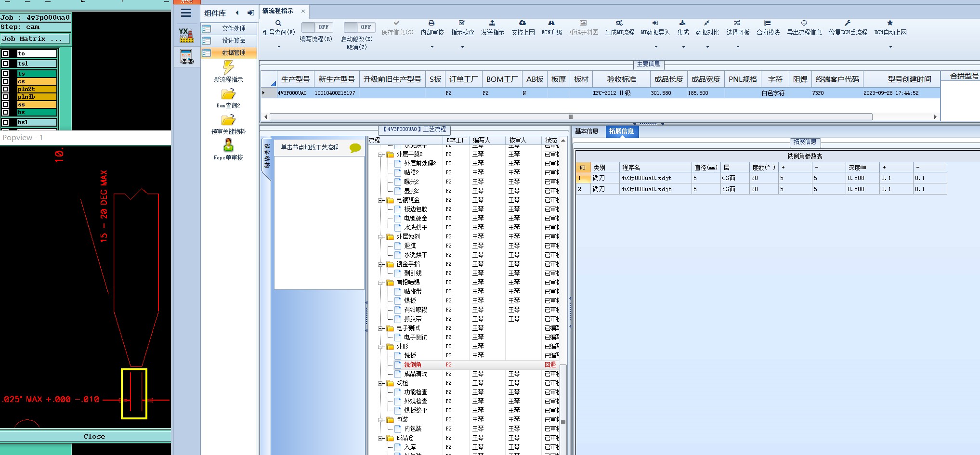This screenshot has width=980, height=455.
Task: Open the 设计算法 component group
Action: [x=229, y=40]
